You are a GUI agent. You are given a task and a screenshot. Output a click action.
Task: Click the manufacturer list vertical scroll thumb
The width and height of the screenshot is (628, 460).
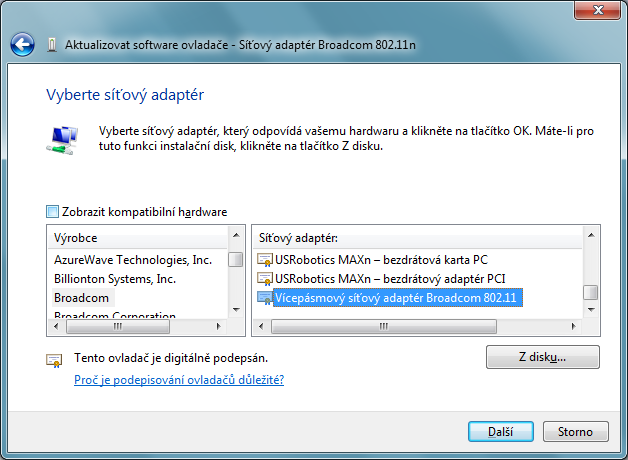coord(236,259)
